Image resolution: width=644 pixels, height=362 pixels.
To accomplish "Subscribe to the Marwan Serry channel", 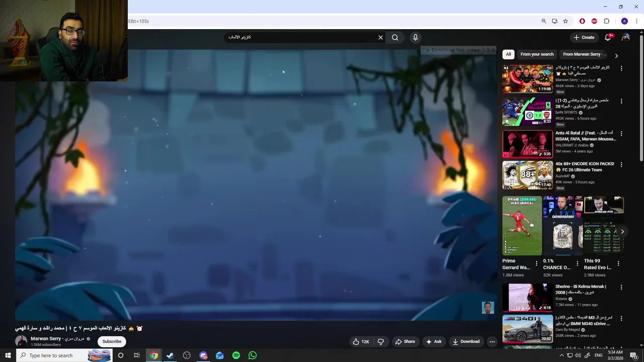I will click(x=112, y=341).
